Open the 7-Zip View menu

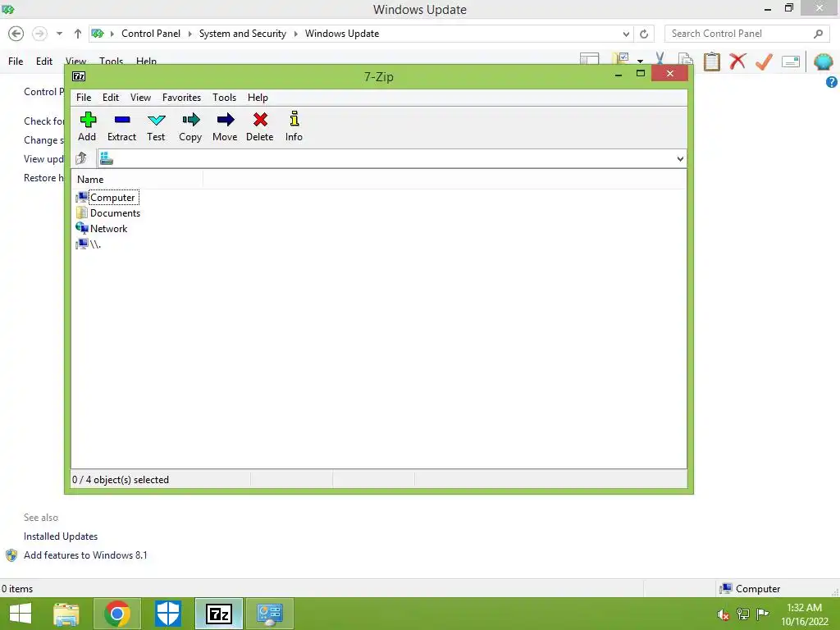tap(140, 98)
